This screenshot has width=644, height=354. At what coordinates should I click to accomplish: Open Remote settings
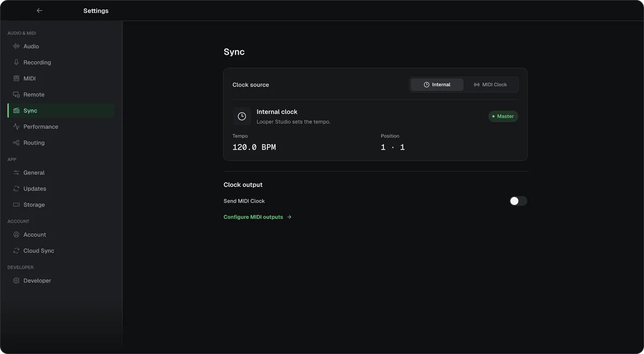coord(61,95)
